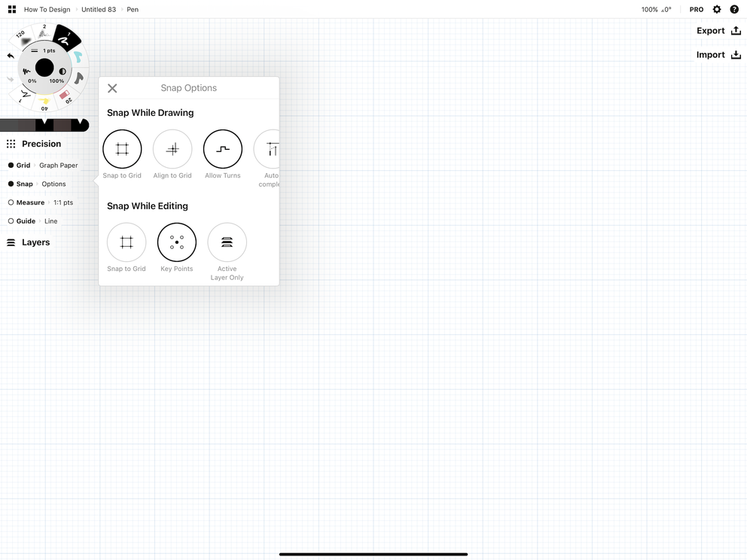The image size is (747, 560).
Task: Enable Allow Turns while drawing
Action: [x=222, y=148]
